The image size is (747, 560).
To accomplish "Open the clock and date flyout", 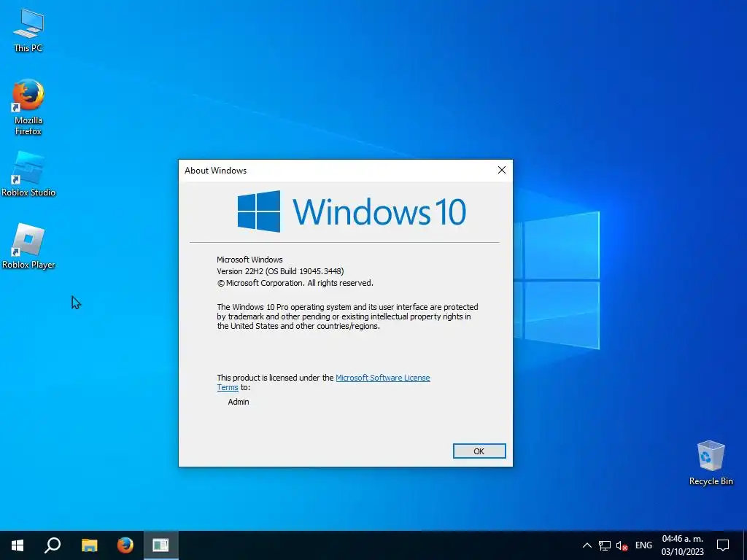I will point(682,545).
